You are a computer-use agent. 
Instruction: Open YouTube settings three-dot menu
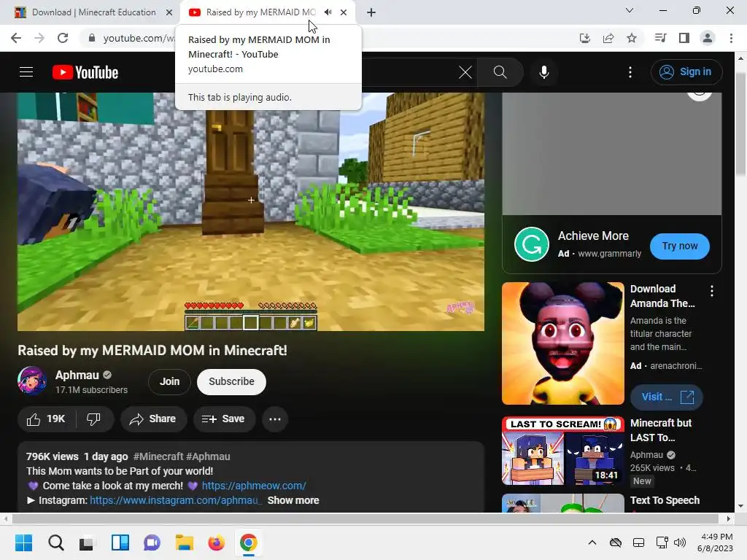pos(630,72)
